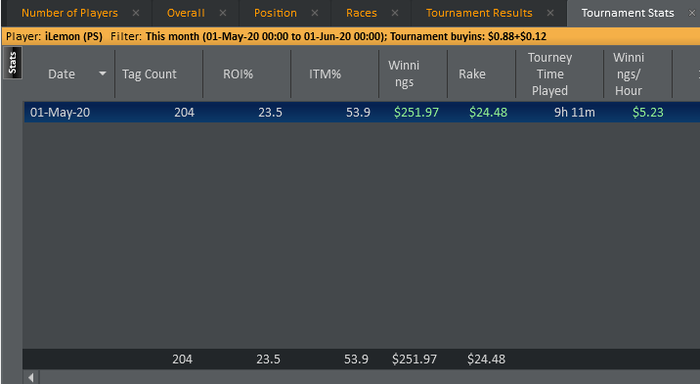The width and height of the screenshot is (700, 384).
Task: Switch to the Overall tab
Action: (186, 13)
